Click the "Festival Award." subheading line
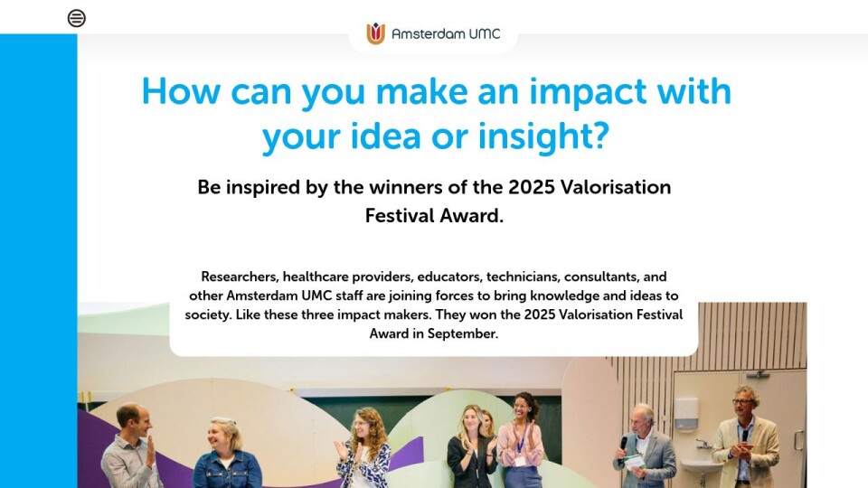This screenshot has height=488, width=868. [434, 215]
